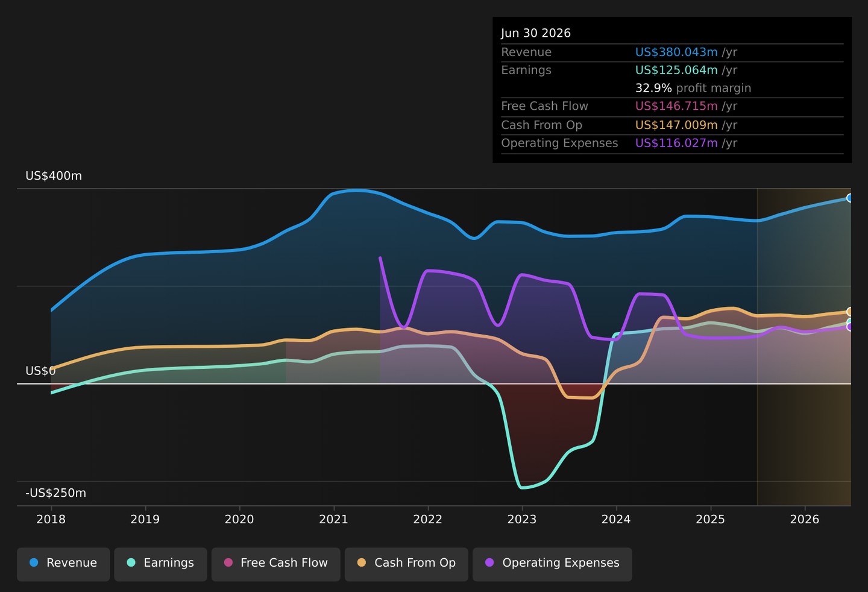The image size is (868, 592).
Task: Toggle the Earnings series legend button
Action: tap(160, 564)
